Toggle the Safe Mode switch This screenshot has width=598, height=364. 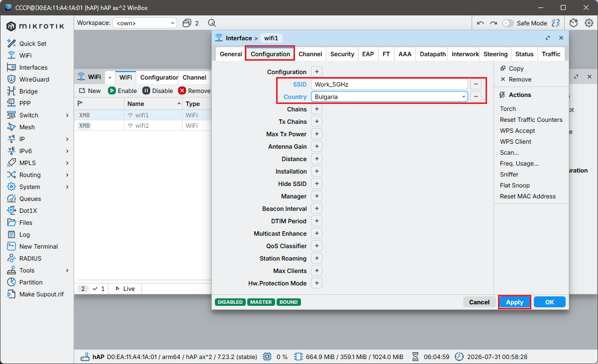[507, 23]
